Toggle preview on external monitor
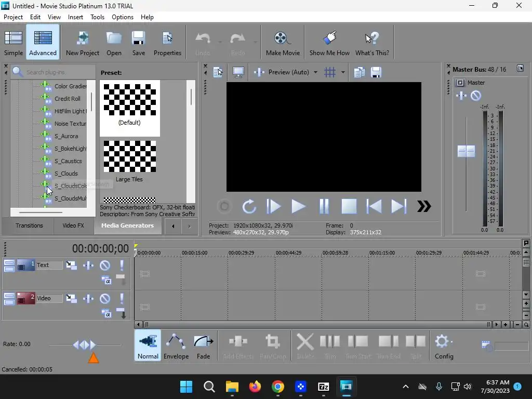Viewport: 532px width, 399px height. click(x=238, y=72)
